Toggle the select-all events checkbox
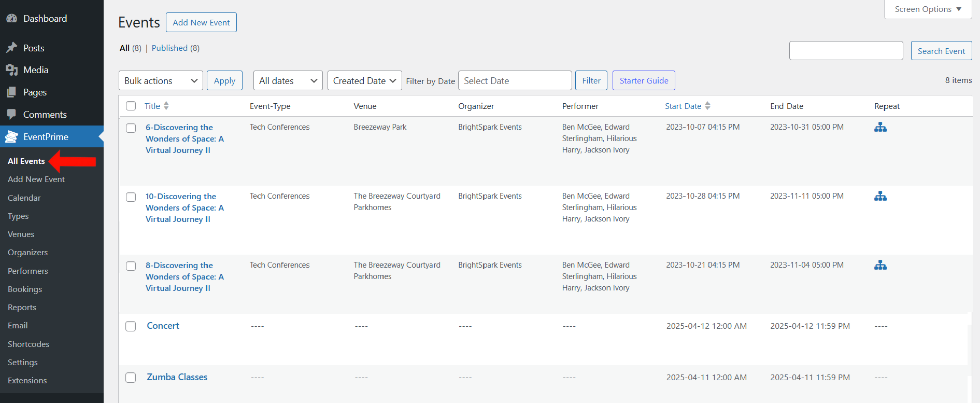The image size is (980, 403). click(131, 106)
